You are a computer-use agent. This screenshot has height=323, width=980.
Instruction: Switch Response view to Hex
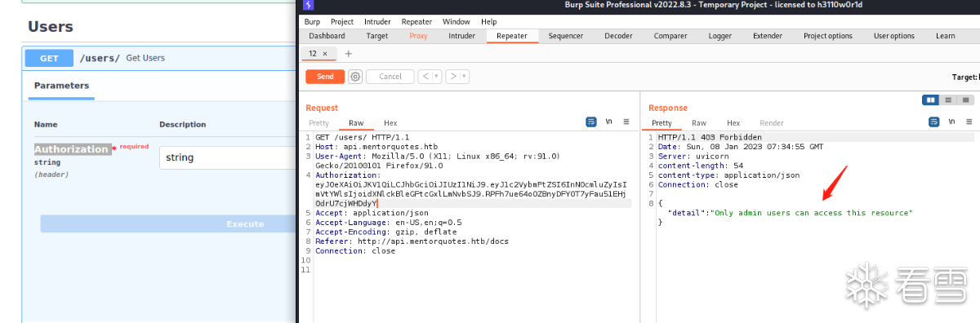733,122
